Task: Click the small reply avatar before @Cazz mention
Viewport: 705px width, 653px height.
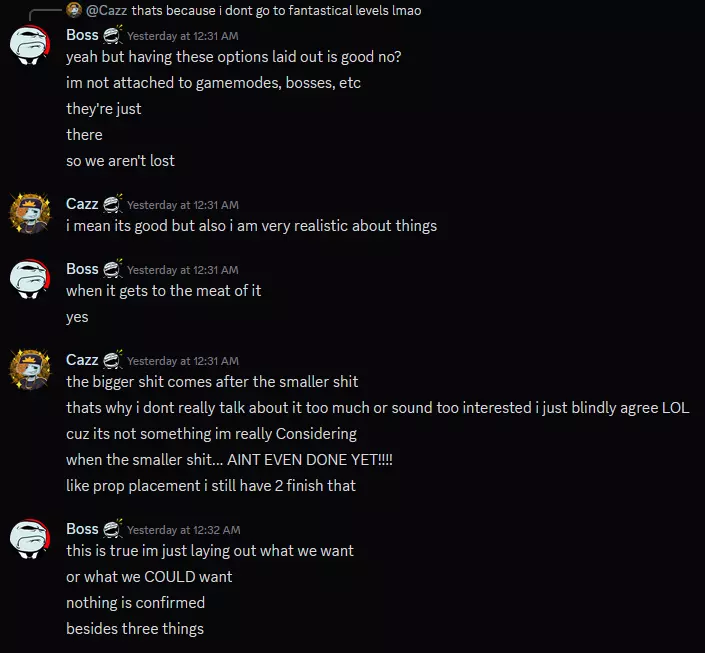Action: (74, 10)
